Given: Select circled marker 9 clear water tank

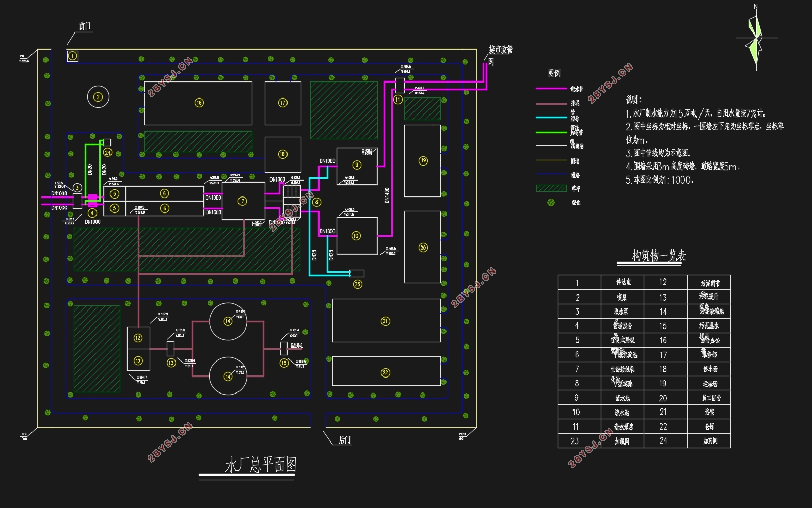Looking at the screenshot, I should coord(357,165).
